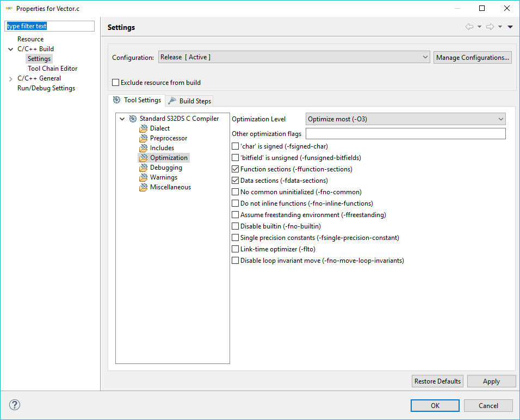This screenshot has width=520, height=420.
Task: Click the Restore Defaults button
Action: point(437,381)
